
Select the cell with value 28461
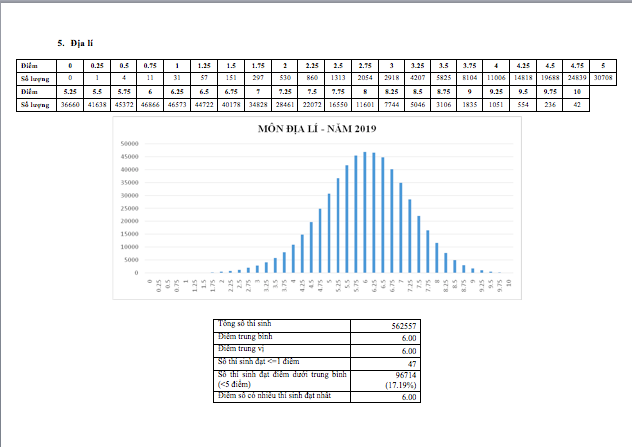point(285,105)
